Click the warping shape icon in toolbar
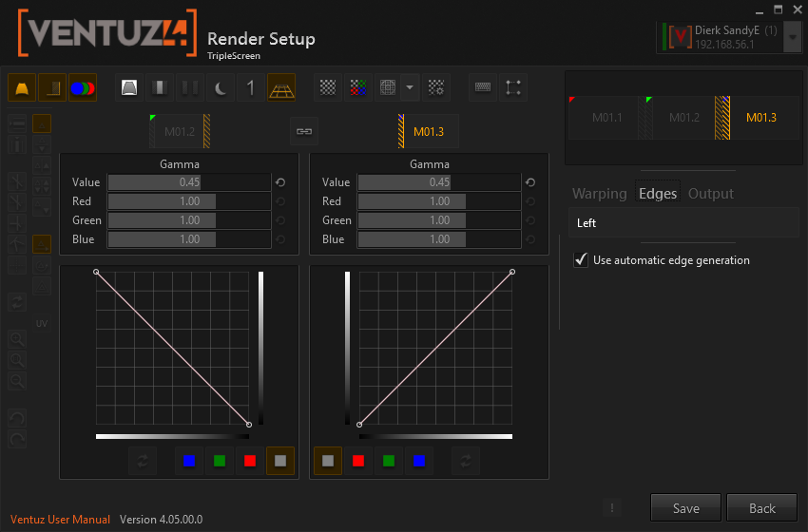The height and width of the screenshot is (532, 808). [x=22, y=88]
